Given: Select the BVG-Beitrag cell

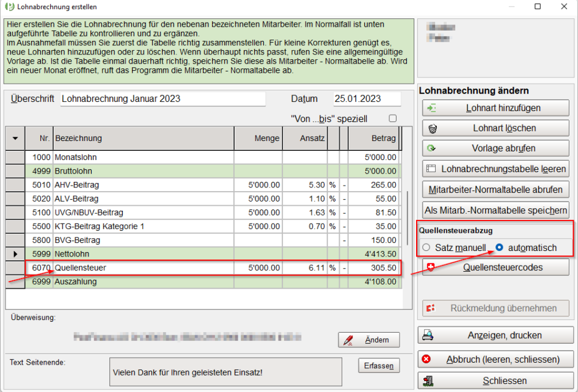Looking at the screenshot, I should [x=144, y=240].
